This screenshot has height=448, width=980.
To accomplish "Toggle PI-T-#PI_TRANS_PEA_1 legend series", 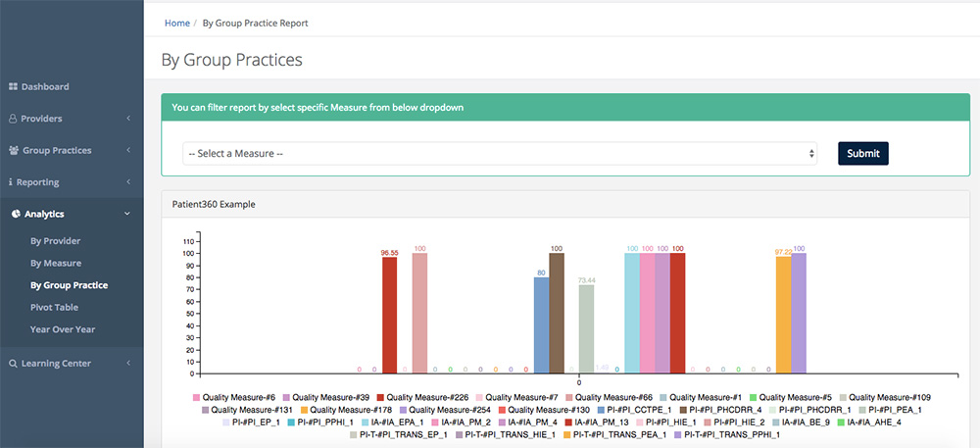I will (x=616, y=432).
